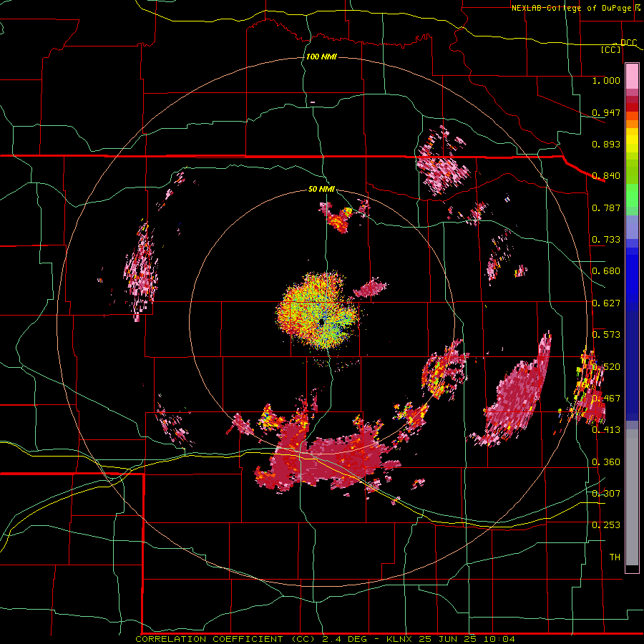Click the TH label on the legend
The height and width of the screenshot is (644, 644).
point(615,557)
